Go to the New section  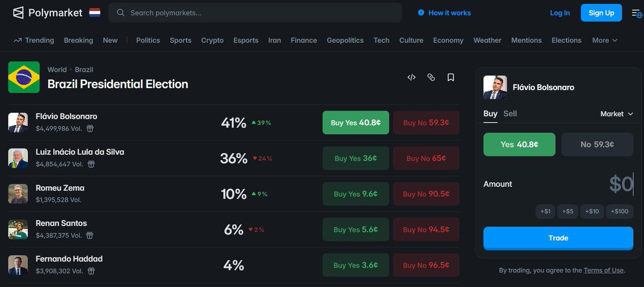pos(110,40)
